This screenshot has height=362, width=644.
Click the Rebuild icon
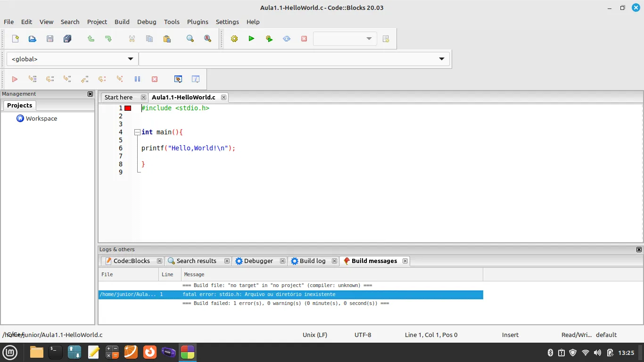(287, 39)
